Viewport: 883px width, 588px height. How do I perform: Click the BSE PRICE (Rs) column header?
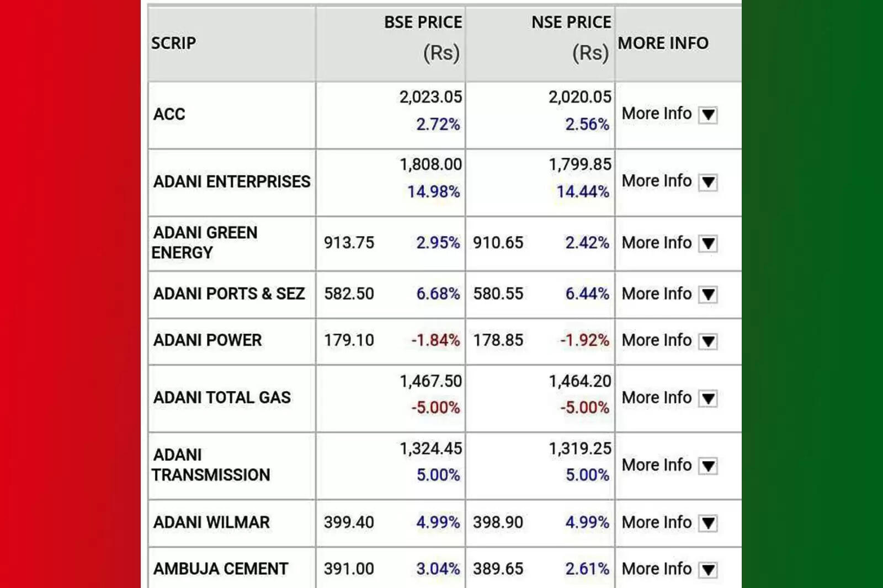[423, 38]
